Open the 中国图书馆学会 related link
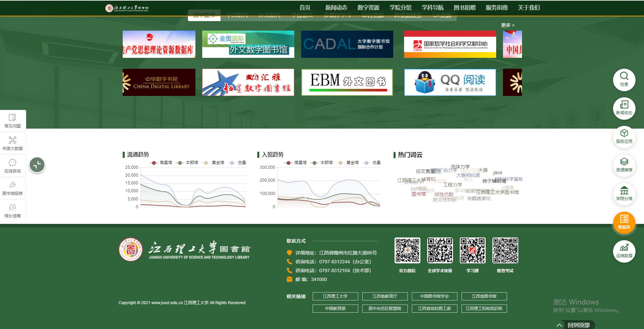The width and height of the screenshot is (644, 329). (x=434, y=296)
